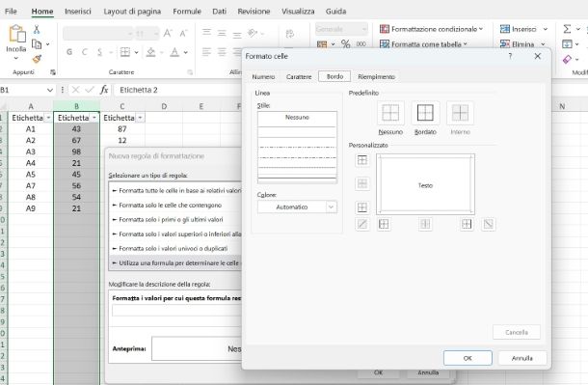Toggle the left border button
The image size is (588, 385).
384,224
